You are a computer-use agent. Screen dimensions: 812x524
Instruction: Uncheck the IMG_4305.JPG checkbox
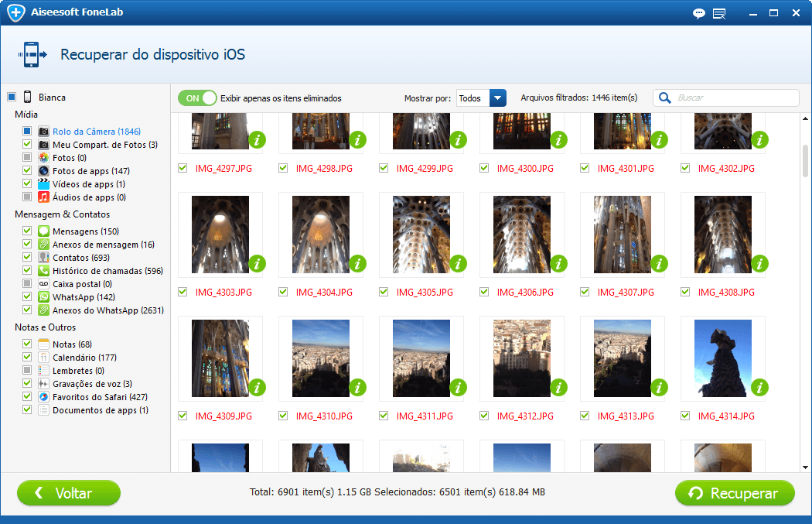(x=384, y=292)
